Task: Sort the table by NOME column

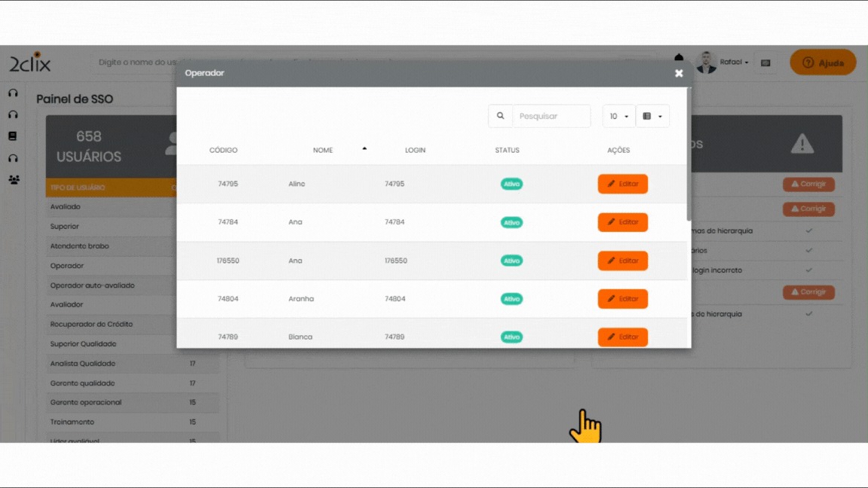Action: click(x=323, y=150)
